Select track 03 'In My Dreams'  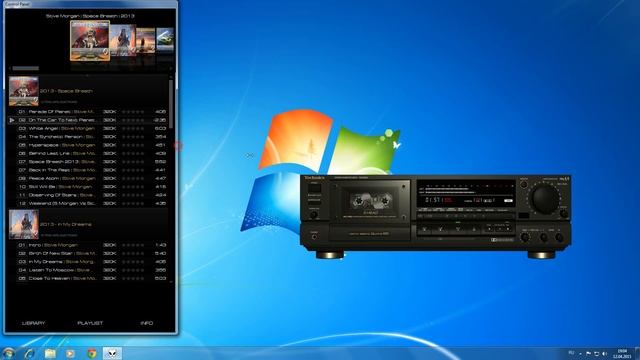88,262
